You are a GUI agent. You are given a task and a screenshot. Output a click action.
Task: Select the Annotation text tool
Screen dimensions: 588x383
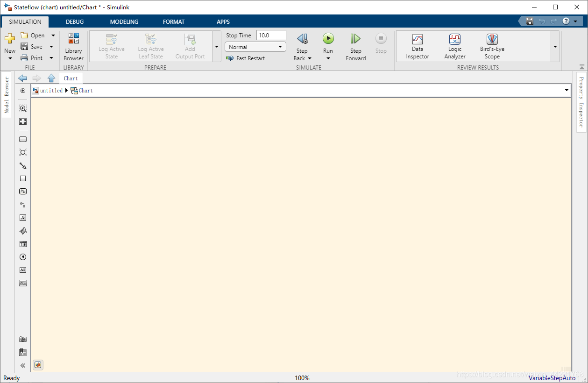point(23,270)
